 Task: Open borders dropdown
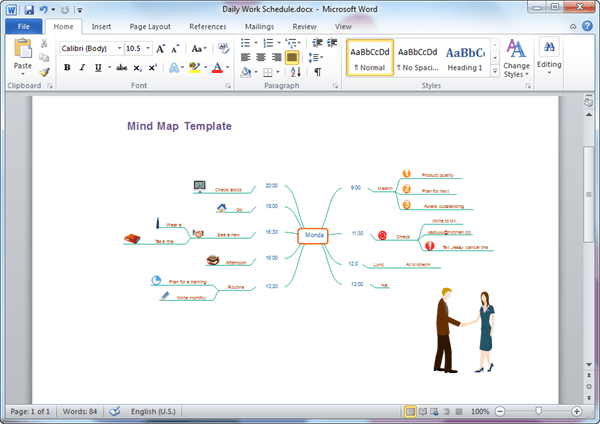278,72
